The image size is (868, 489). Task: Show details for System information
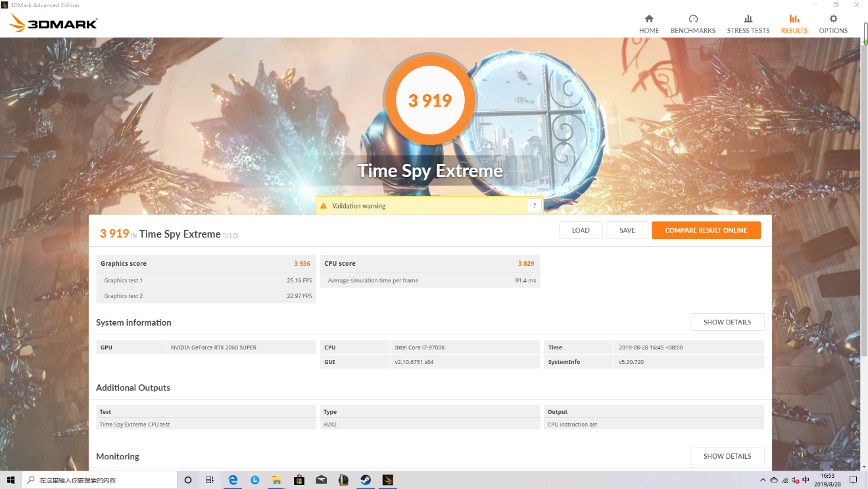[727, 322]
